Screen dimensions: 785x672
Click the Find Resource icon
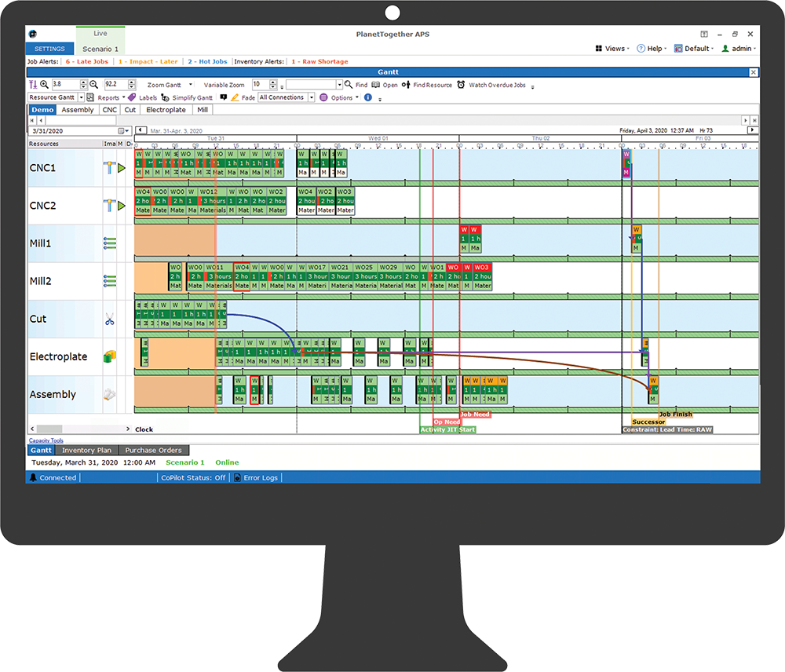[x=406, y=85]
